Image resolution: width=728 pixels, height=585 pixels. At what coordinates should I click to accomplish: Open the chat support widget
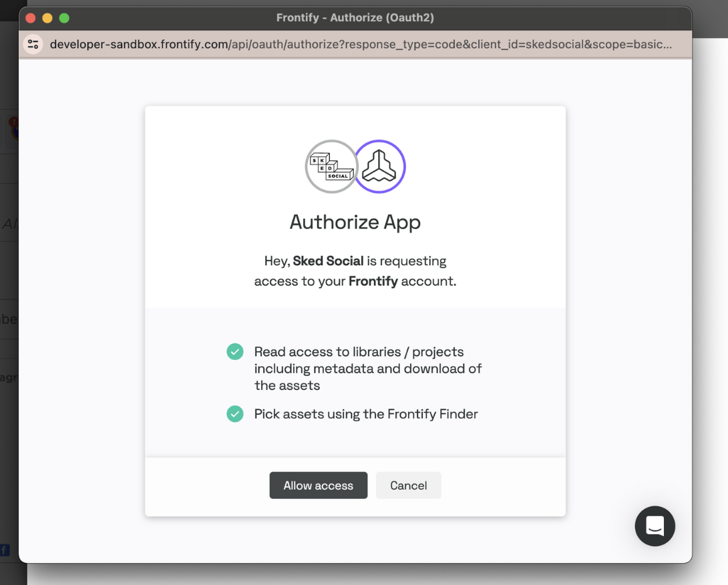(x=655, y=526)
